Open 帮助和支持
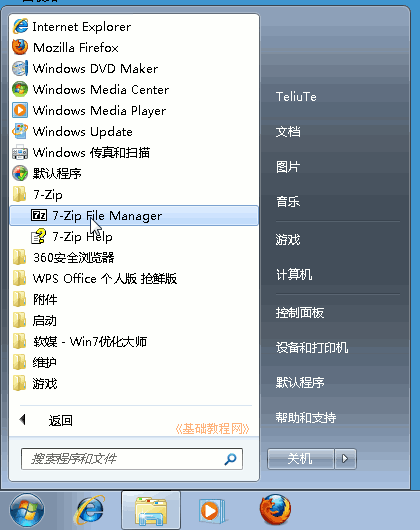The width and height of the screenshot is (420, 530). tap(306, 418)
